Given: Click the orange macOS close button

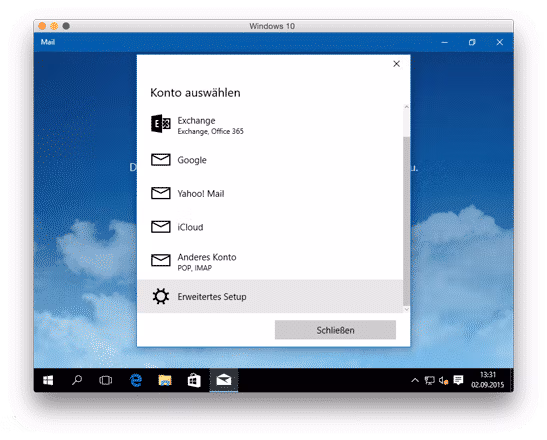Looking at the screenshot, I should [42, 26].
